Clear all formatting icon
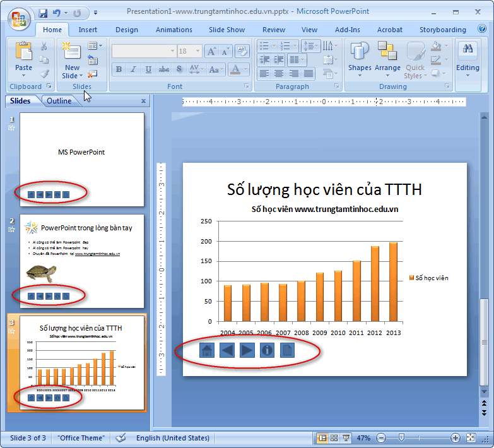 click(242, 51)
